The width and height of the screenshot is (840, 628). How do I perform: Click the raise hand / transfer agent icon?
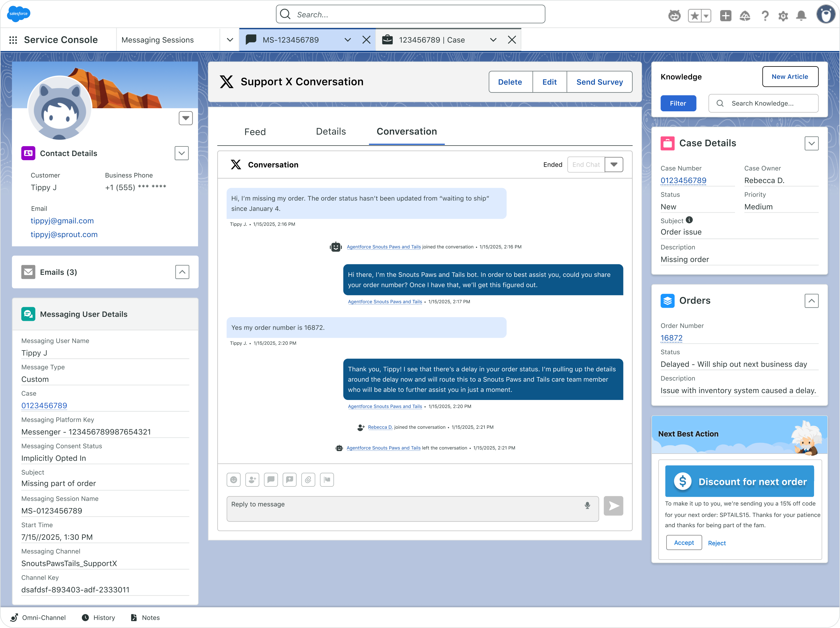click(x=252, y=480)
